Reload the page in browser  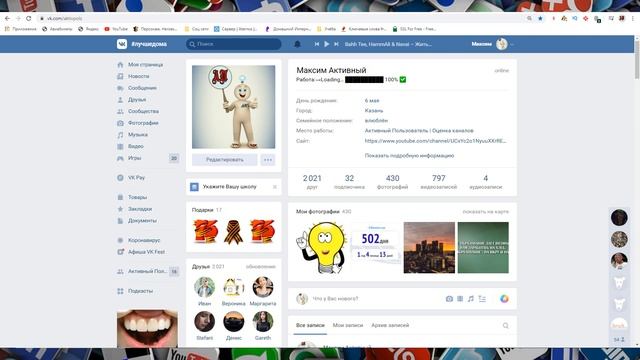point(29,18)
